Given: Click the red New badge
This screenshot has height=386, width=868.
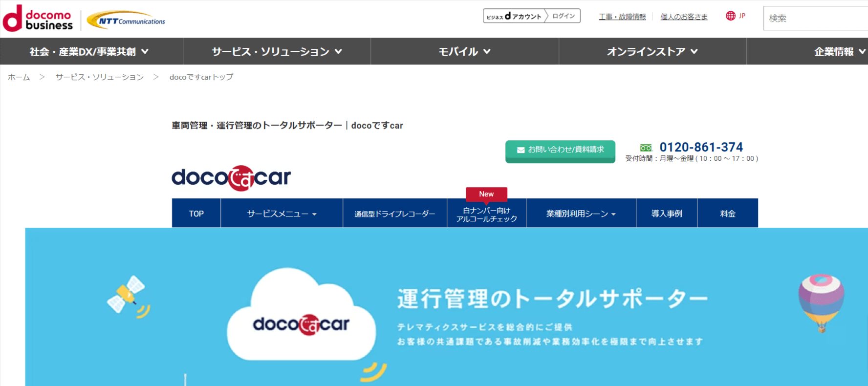Looking at the screenshot, I should 486,194.
